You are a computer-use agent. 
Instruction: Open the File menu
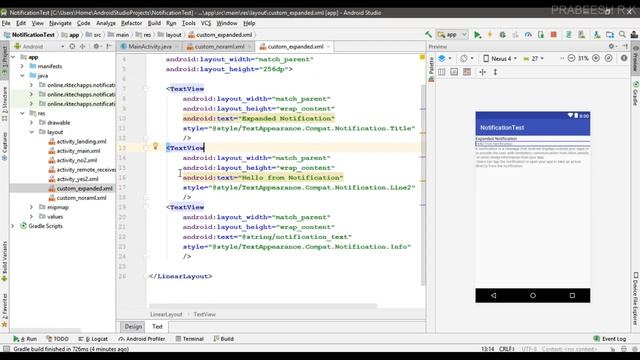coord(6,23)
